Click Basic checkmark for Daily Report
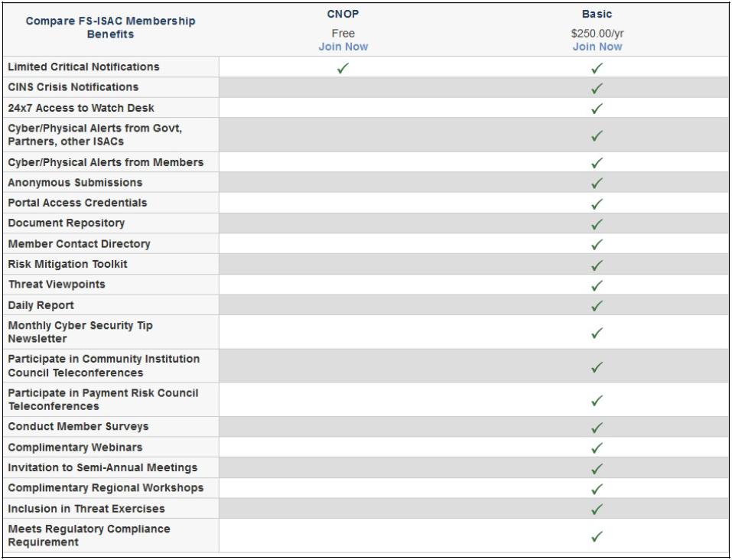This screenshot has width=732, height=560. point(597,305)
